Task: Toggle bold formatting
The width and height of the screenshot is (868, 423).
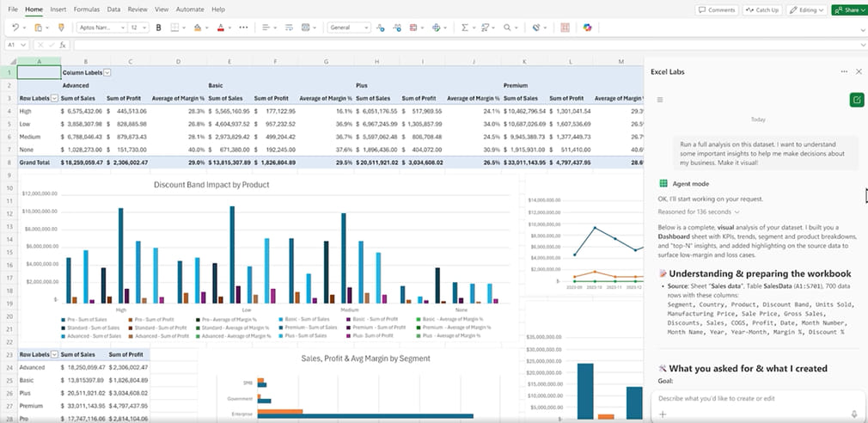Action: [158, 28]
